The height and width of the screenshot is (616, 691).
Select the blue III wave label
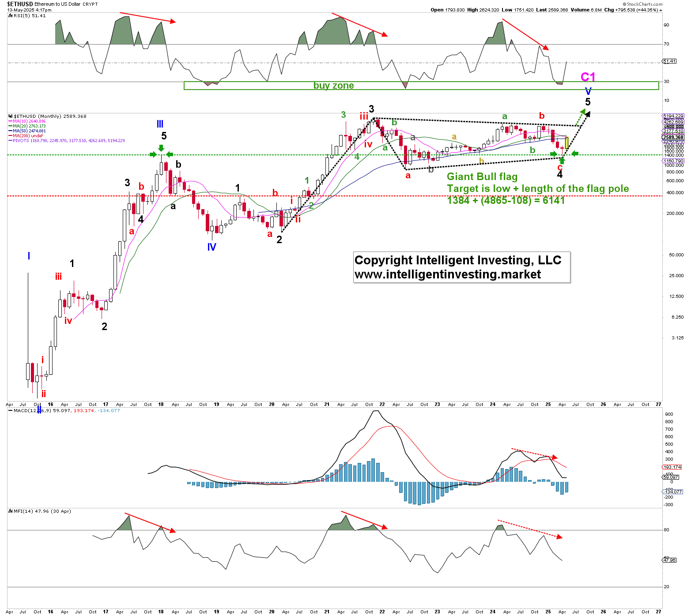[x=160, y=124]
